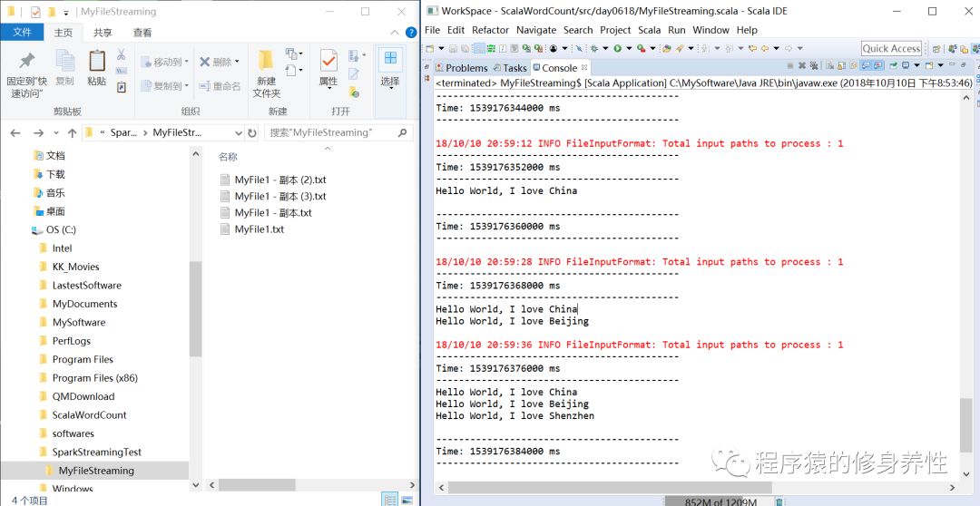Click Open Perspective icon next to Quick Access

[x=936, y=49]
